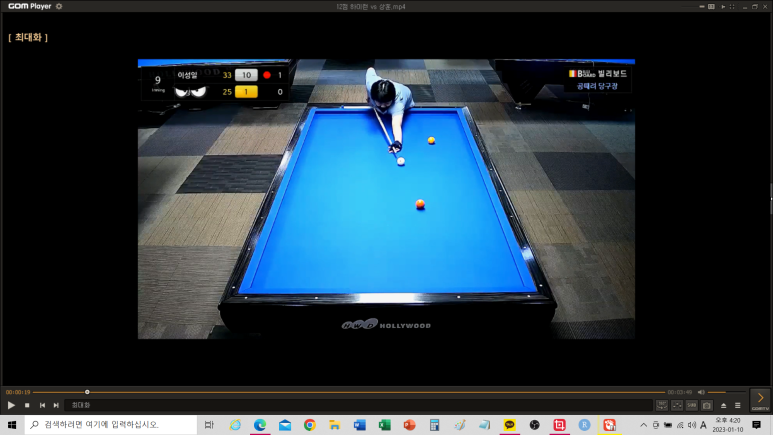The width and height of the screenshot is (773, 435).
Task: Click the eject/open file icon
Action: (x=723, y=405)
